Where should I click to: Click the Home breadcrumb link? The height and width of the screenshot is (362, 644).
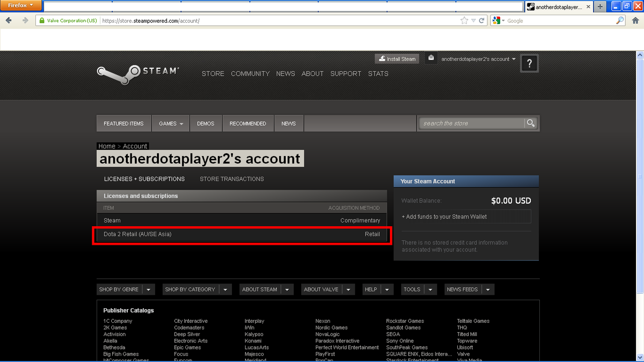(107, 146)
